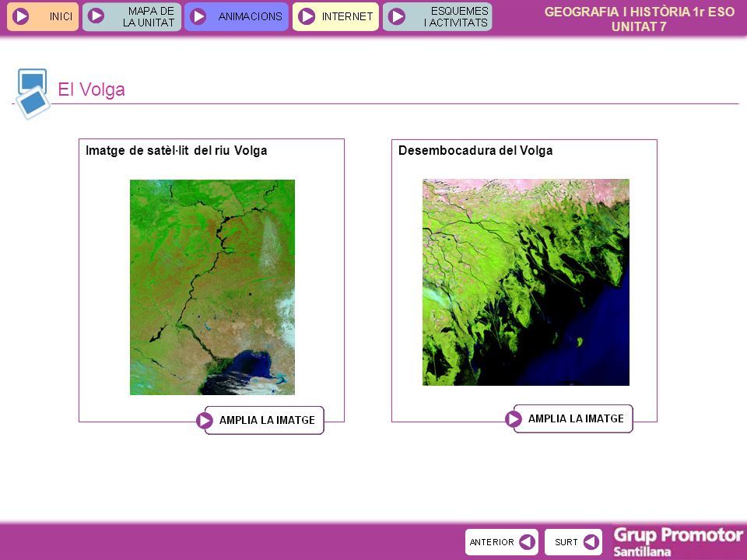Go back with the ANTERIOR button
Screen dimensions: 747x560
(502, 542)
